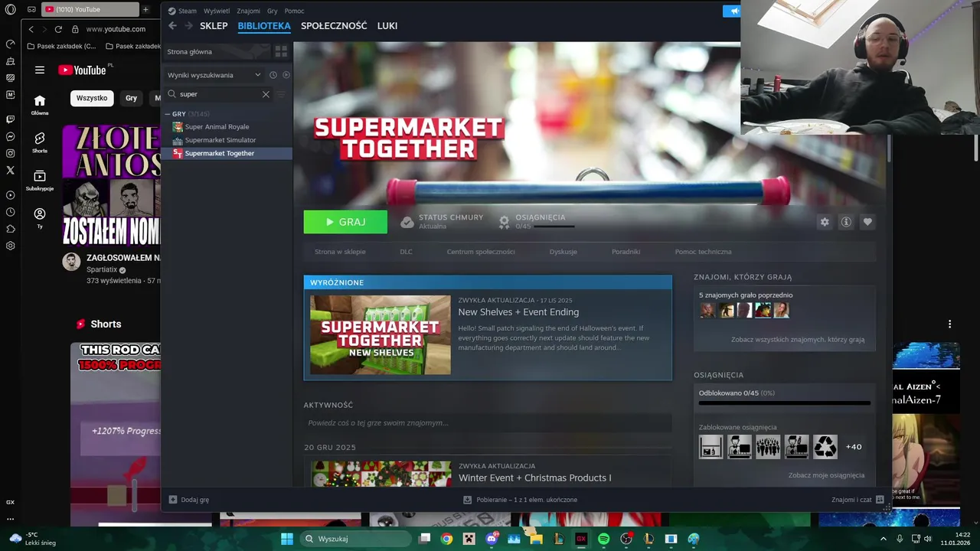
Task: Add Supermarket Together to favorites heart
Action: 867,222
